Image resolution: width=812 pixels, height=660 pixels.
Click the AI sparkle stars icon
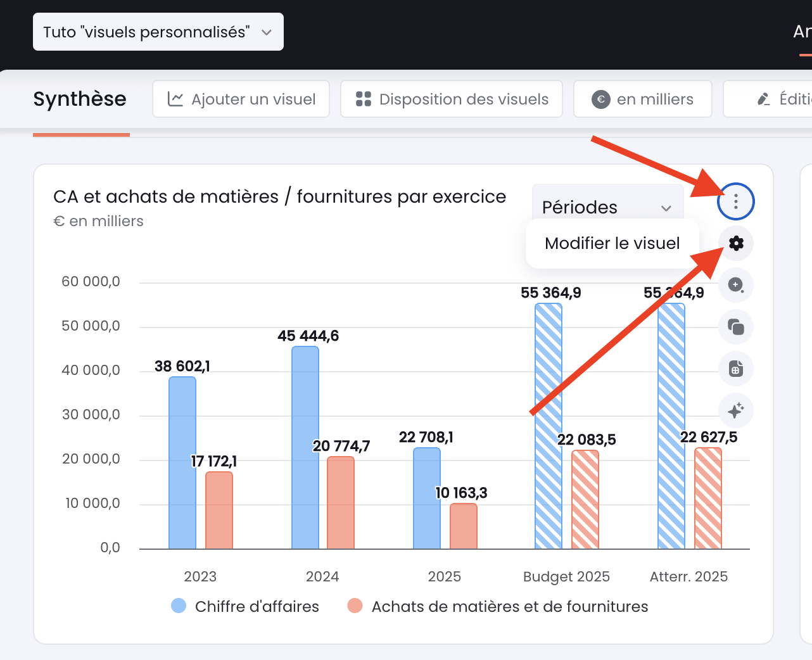point(736,410)
